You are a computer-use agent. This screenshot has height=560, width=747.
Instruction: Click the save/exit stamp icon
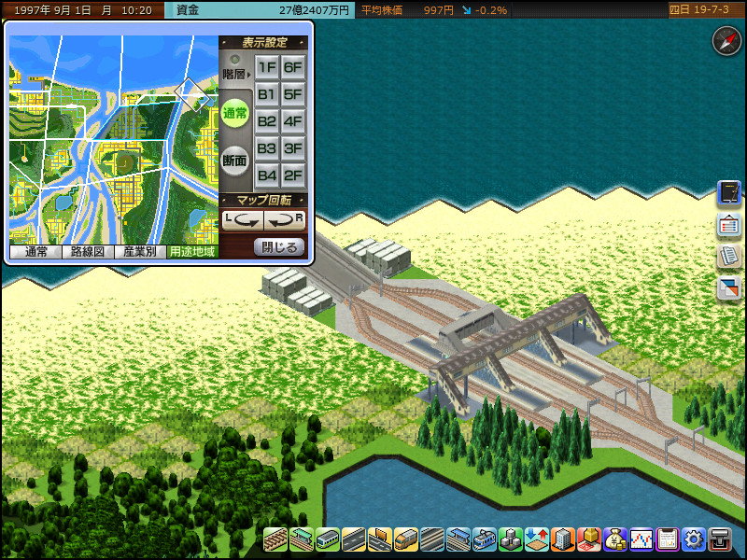pos(719,539)
